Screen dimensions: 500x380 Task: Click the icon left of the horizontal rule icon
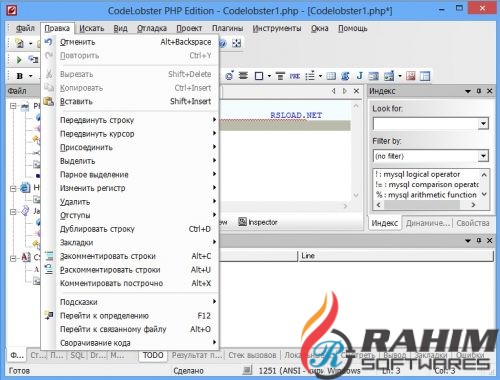[229, 76]
